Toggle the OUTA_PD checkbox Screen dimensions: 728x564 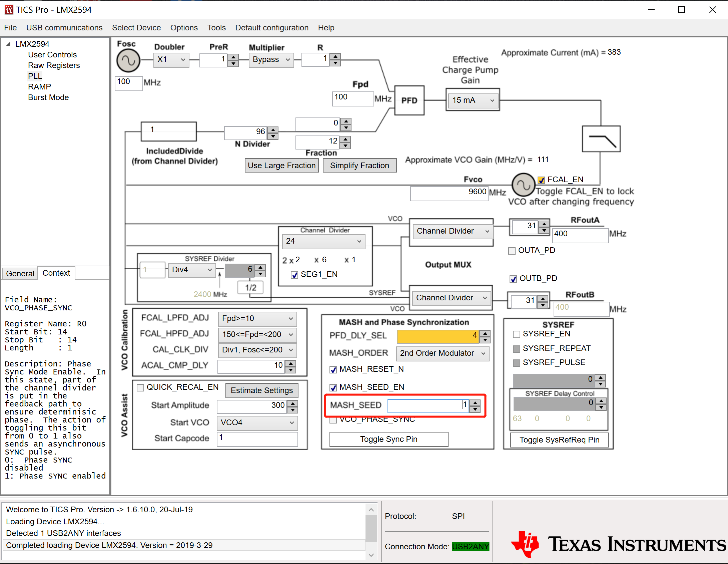point(512,251)
